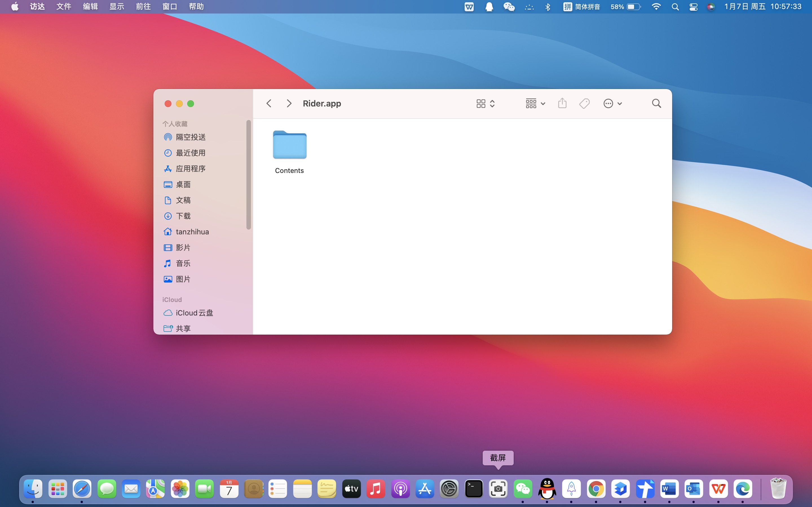Open the More actions ellipsis dropdown
Screen dimensions: 812x507
612,103
